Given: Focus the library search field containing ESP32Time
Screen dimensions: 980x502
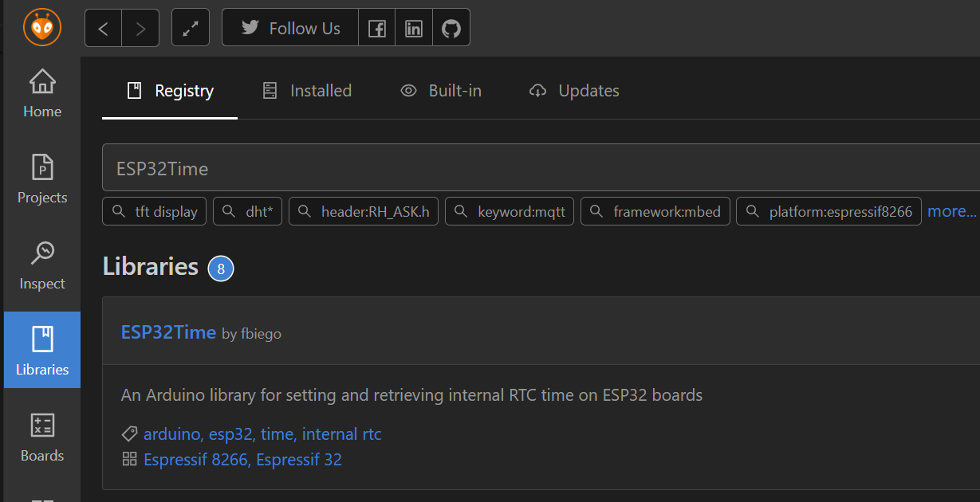Looking at the screenshot, I should (x=541, y=168).
